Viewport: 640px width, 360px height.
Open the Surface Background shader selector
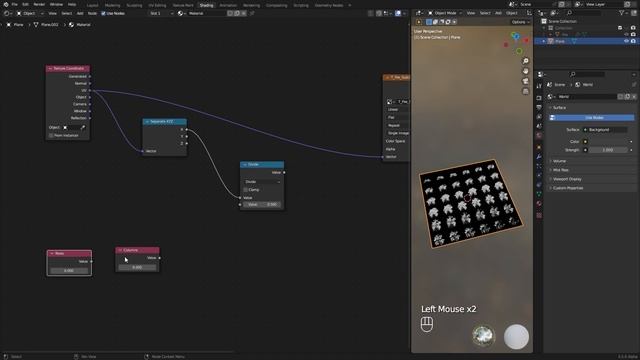click(606, 130)
